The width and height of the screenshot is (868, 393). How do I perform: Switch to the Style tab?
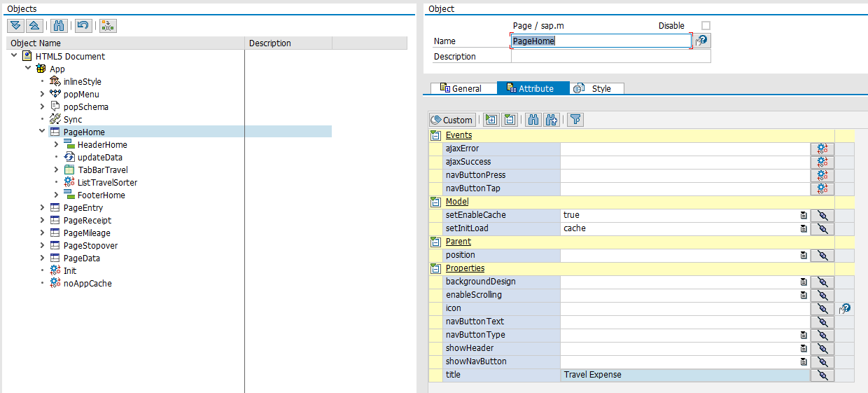click(595, 88)
